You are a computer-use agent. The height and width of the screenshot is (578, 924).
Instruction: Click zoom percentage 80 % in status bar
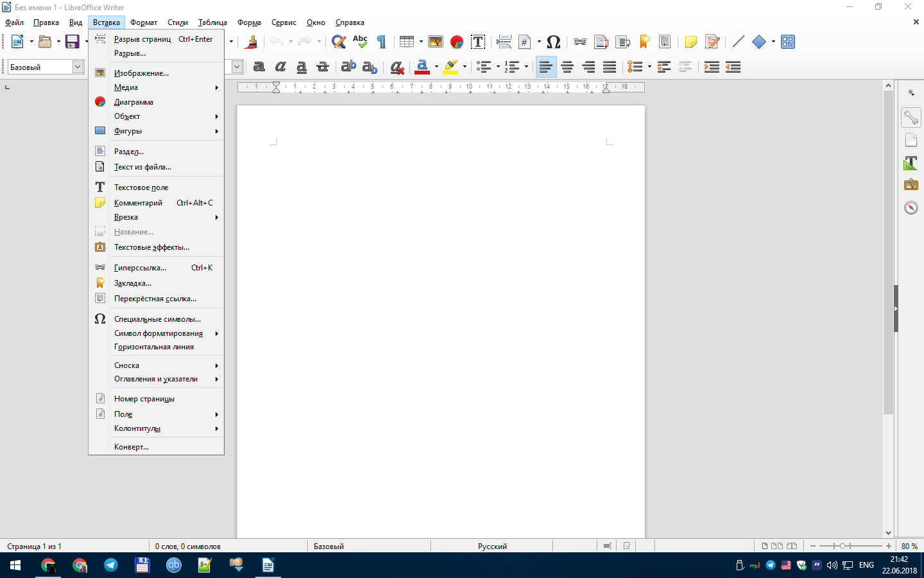pos(909,547)
